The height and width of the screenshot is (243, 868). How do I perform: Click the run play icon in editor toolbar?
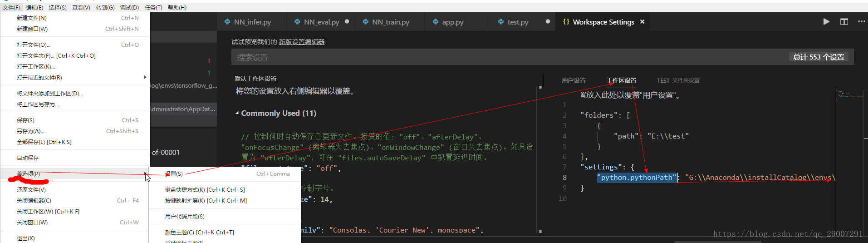(826, 22)
